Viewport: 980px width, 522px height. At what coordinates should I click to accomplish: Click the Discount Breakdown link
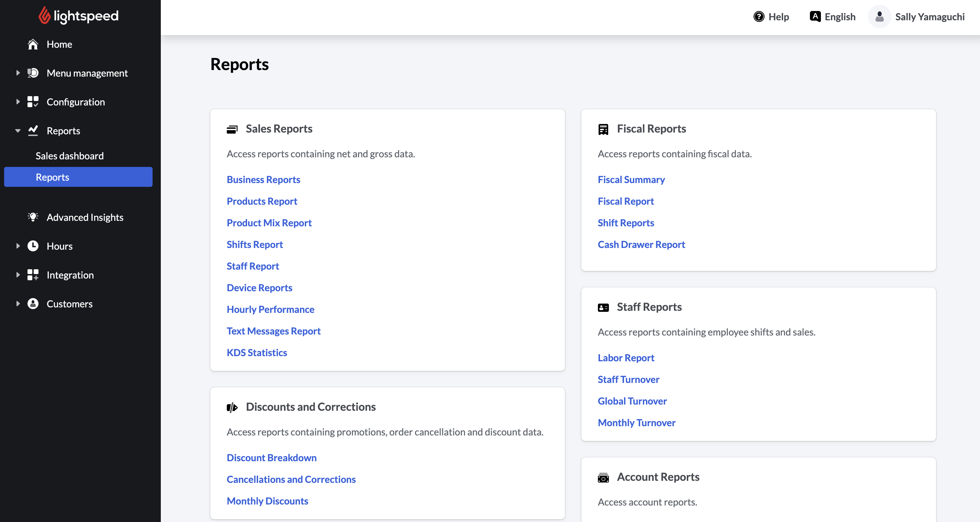tap(271, 457)
